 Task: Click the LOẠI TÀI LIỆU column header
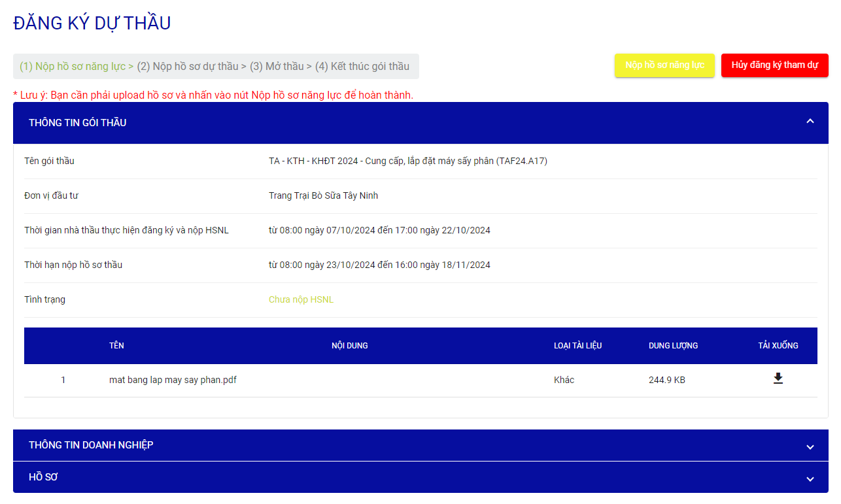click(577, 346)
